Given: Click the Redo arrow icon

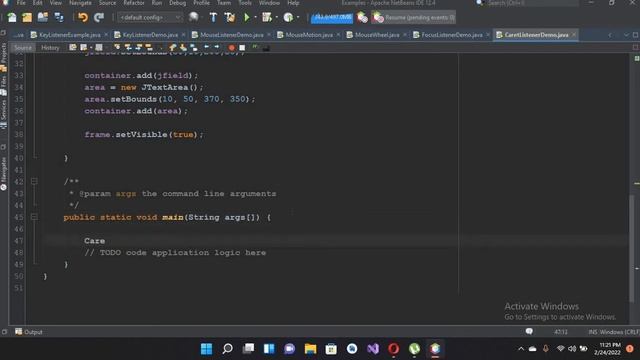Looking at the screenshot, I should [99, 17].
